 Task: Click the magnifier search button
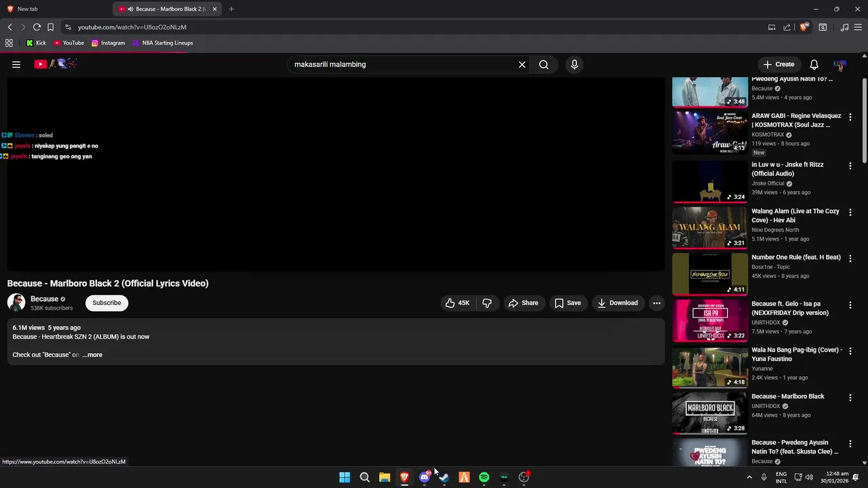click(544, 64)
